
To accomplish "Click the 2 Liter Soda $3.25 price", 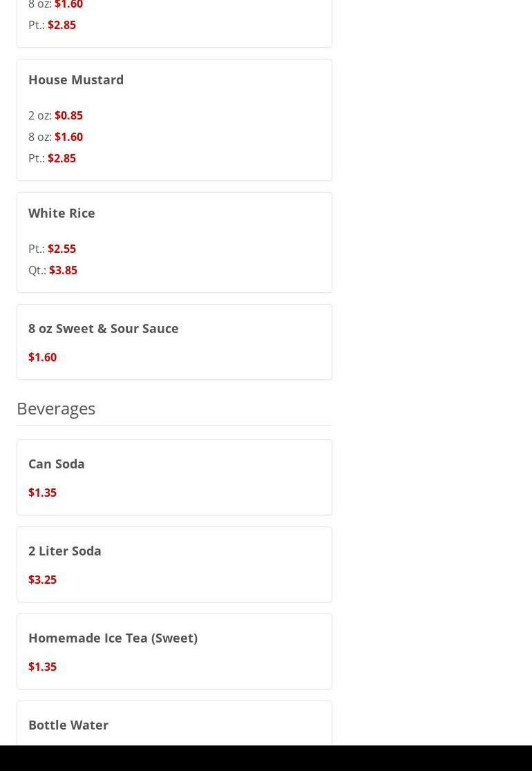I will pos(42,580).
